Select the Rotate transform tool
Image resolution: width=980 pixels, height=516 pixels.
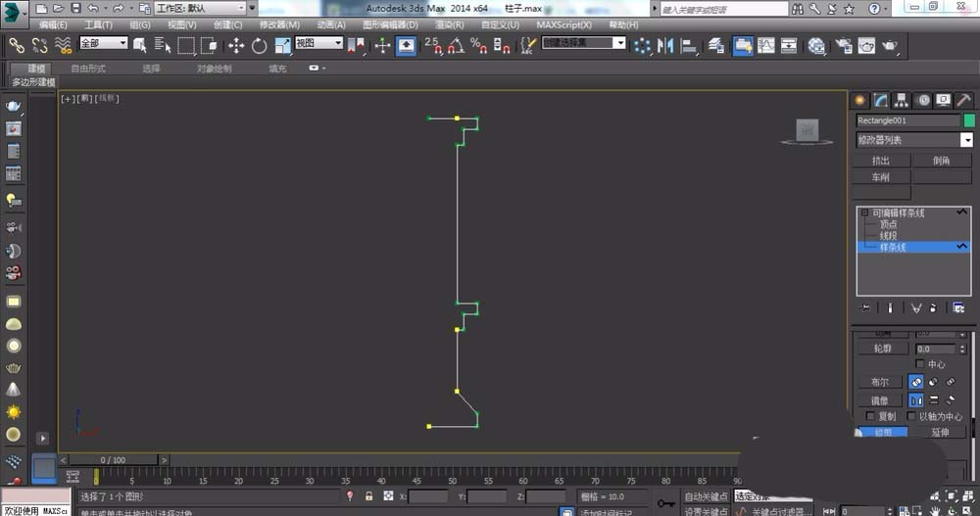pos(259,45)
